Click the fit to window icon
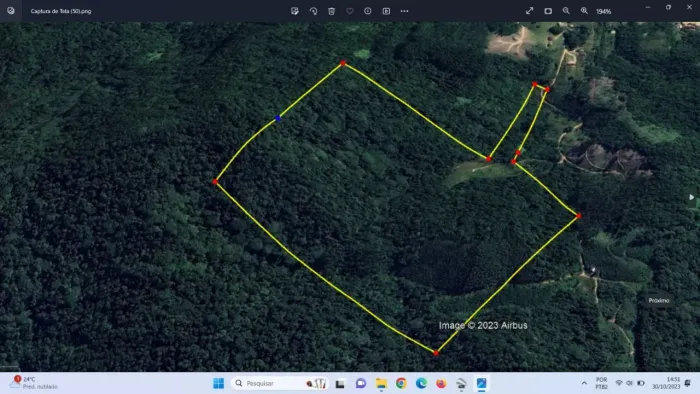Image resolution: width=700 pixels, height=394 pixels. point(548,11)
